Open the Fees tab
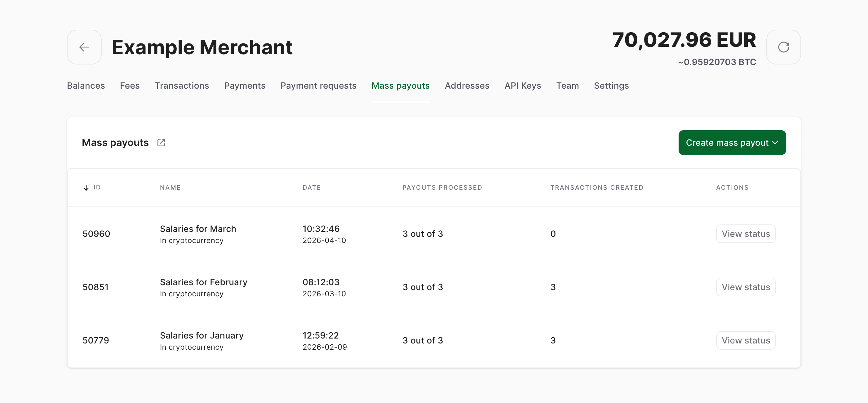Image resolution: width=868 pixels, height=403 pixels. tap(130, 86)
